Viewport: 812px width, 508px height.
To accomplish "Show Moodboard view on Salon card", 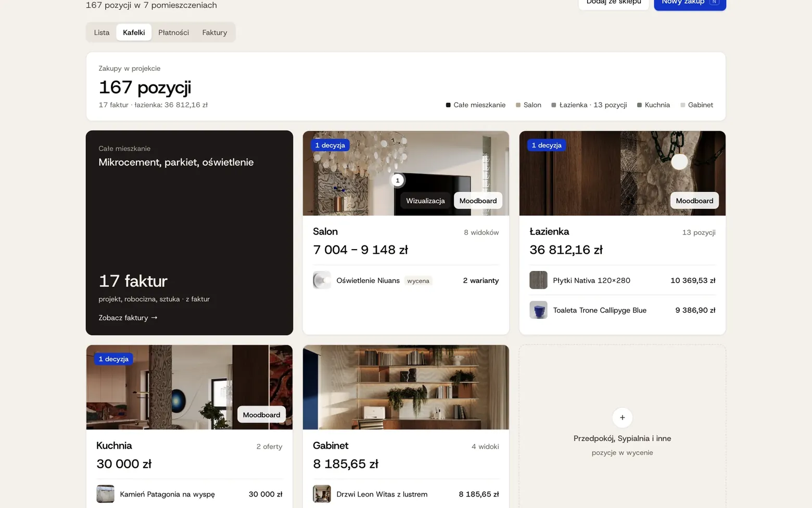I will (x=478, y=201).
